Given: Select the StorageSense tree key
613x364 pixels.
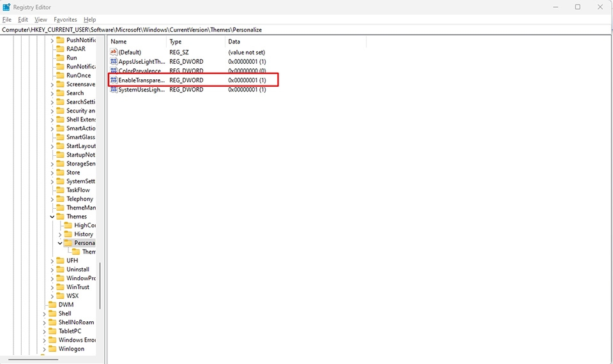Looking at the screenshot, I should (81, 163).
